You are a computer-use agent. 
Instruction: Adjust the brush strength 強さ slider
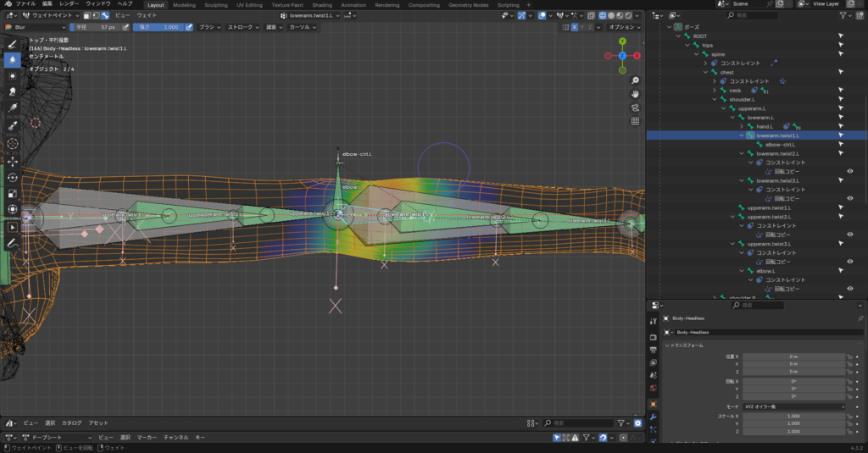[x=159, y=27]
